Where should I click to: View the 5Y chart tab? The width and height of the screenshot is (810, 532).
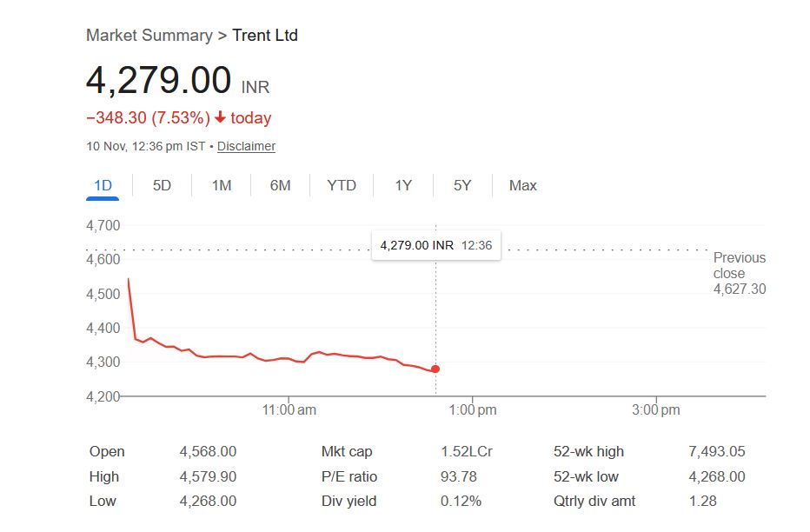pos(462,185)
